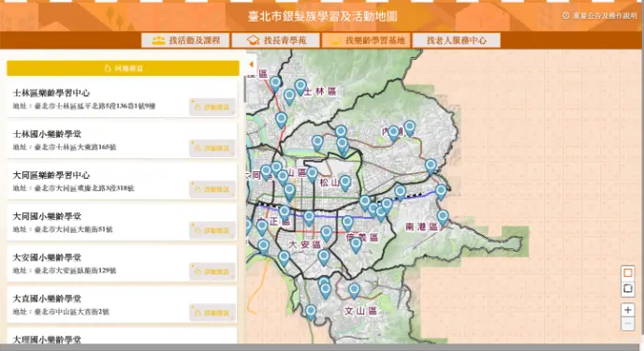The image size is (644, 351).
Task: Click southernmost marker below 文山區 label
Action: (311, 312)
